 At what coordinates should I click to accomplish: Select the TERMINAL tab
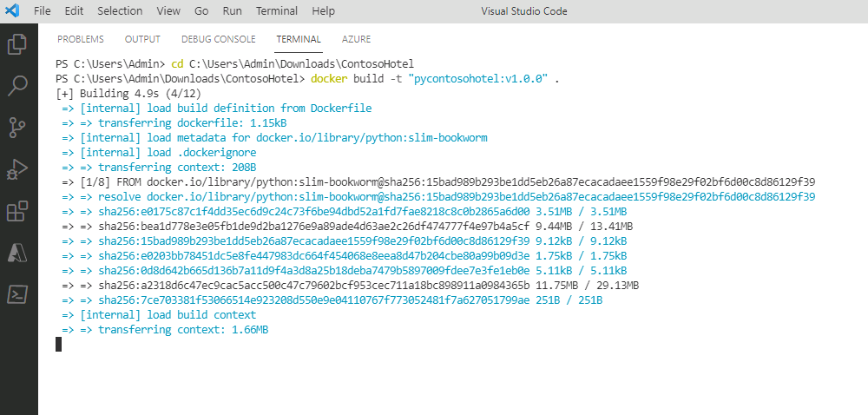(x=299, y=39)
